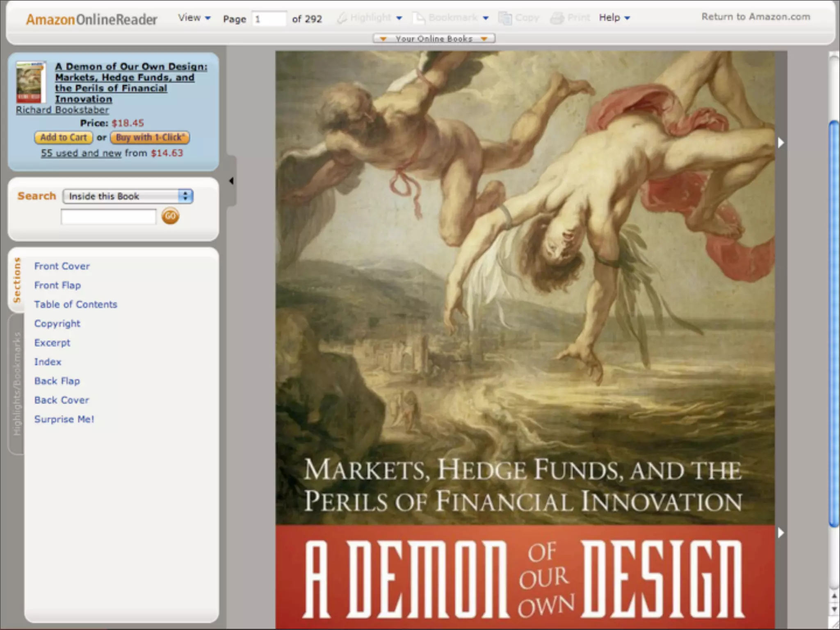Image resolution: width=840 pixels, height=630 pixels.
Task: Switch to the Highlights/Bookmarks side tab
Action: click(x=17, y=384)
